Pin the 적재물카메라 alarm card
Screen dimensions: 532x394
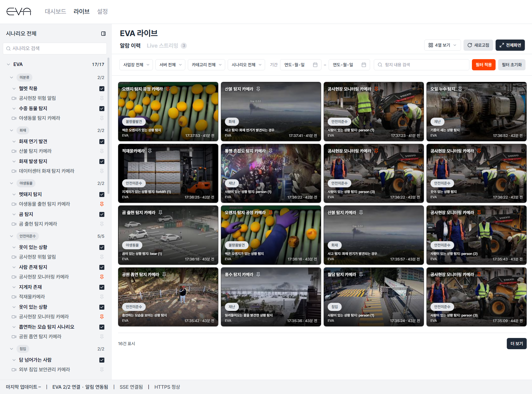[x=150, y=151]
